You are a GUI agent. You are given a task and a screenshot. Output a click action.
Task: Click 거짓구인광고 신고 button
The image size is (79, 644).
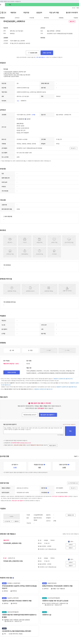pyautogui.click(x=73, y=483)
